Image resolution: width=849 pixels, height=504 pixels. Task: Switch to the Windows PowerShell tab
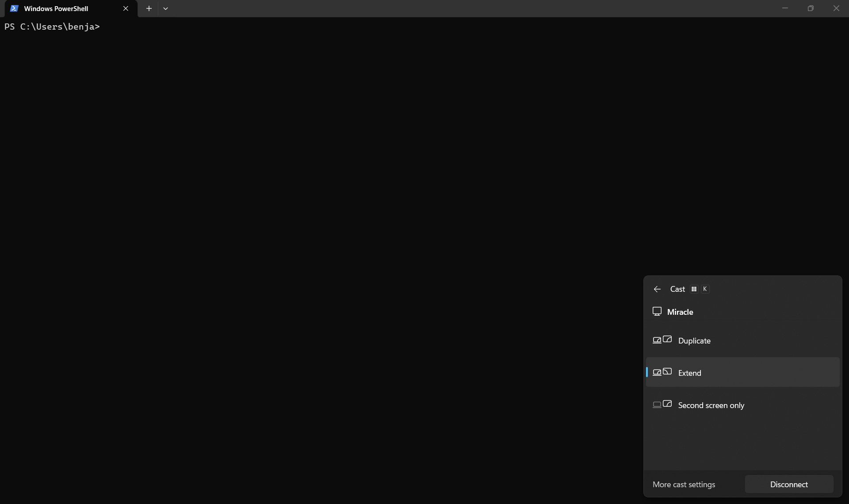[x=56, y=8]
